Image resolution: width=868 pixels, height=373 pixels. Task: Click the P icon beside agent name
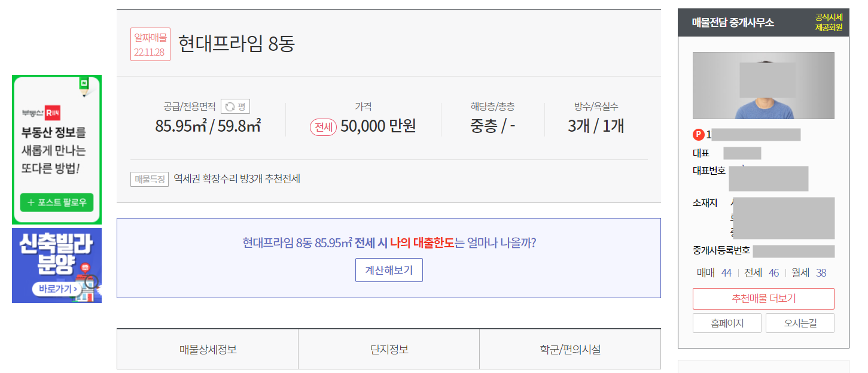click(x=699, y=135)
